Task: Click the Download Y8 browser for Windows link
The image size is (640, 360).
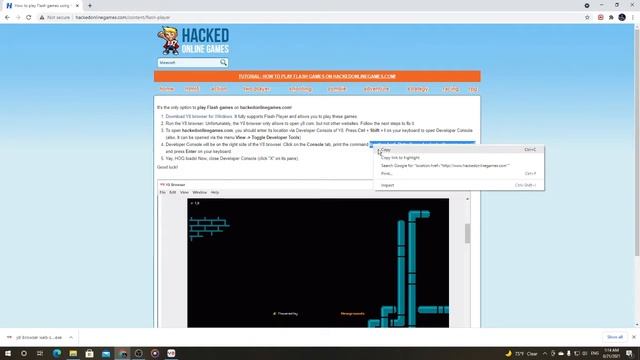Action: [x=199, y=116]
